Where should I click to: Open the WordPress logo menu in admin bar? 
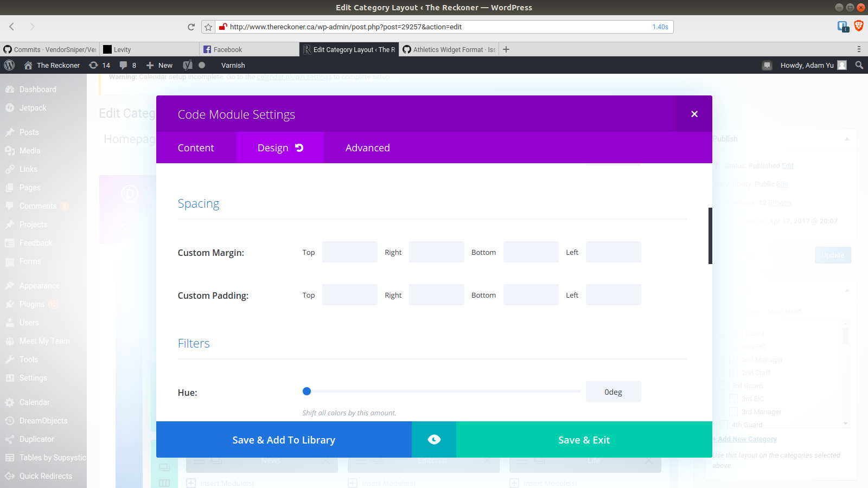click(x=9, y=65)
